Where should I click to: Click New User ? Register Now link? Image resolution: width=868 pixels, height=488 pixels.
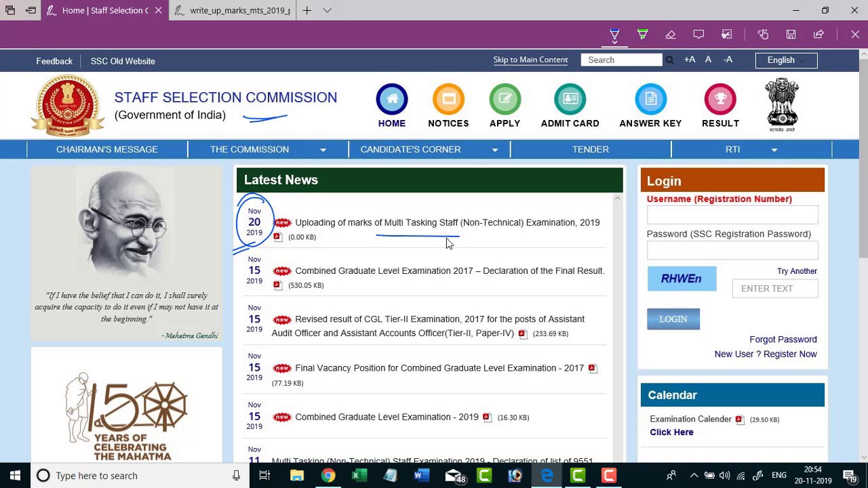766,354
